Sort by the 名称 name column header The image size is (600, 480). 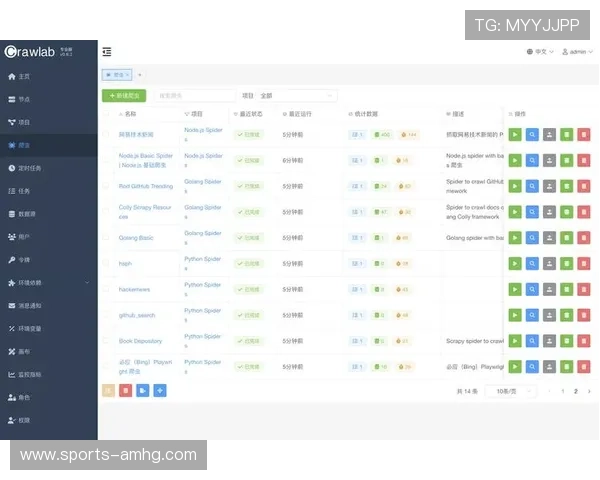click(127, 114)
